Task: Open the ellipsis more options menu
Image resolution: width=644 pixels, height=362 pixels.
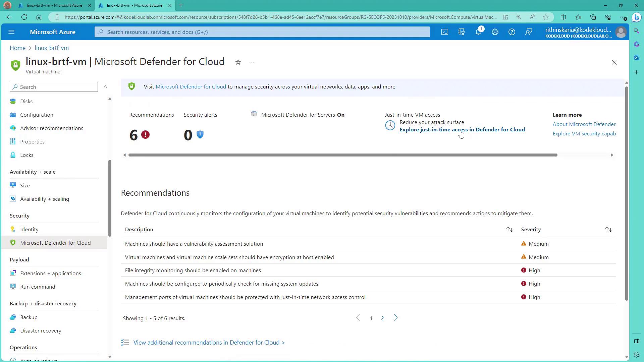Action: pos(252,62)
